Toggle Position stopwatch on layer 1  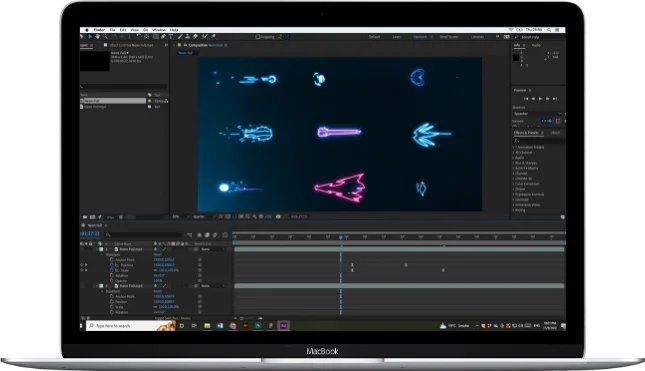point(112,265)
